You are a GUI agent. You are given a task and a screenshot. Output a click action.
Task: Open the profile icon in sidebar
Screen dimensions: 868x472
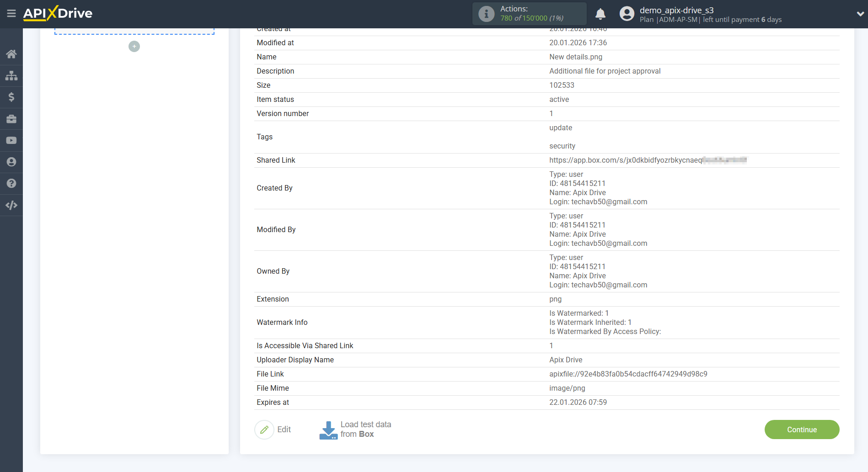click(11, 162)
